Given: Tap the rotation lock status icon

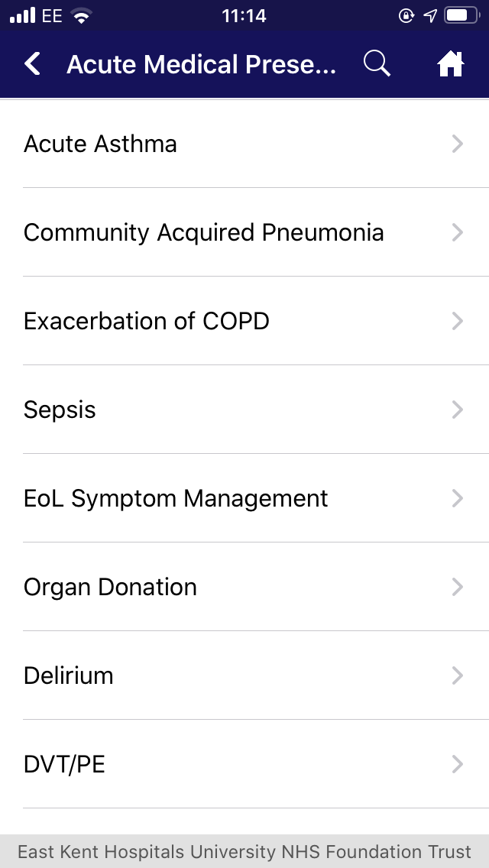Looking at the screenshot, I should pos(406,16).
